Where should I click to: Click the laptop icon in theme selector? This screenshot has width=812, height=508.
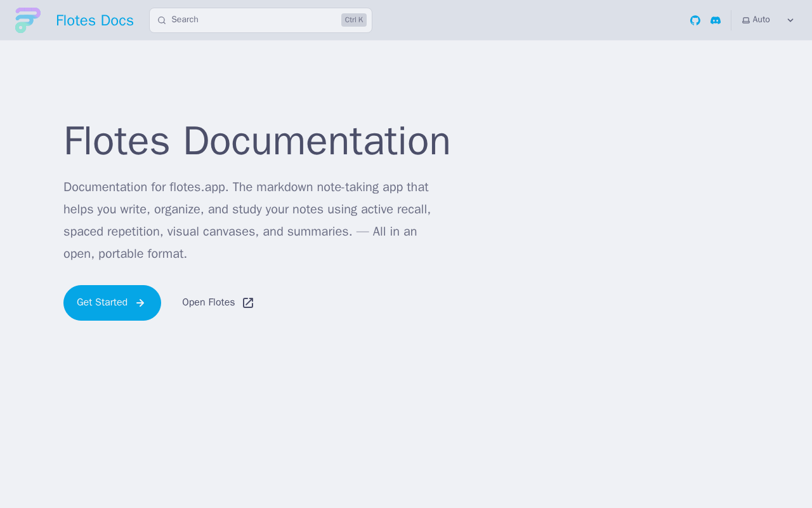pos(746,20)
